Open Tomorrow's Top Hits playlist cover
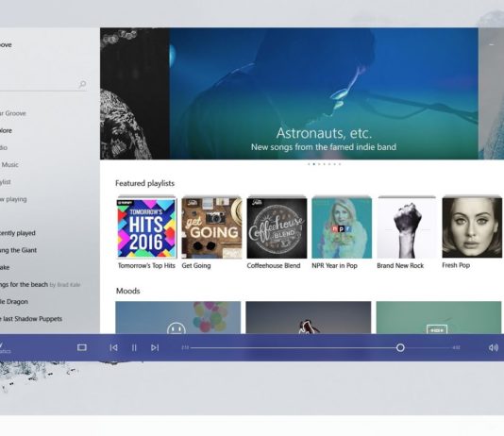The height and width of the screenshot is (436, 504). pos(146,227)
